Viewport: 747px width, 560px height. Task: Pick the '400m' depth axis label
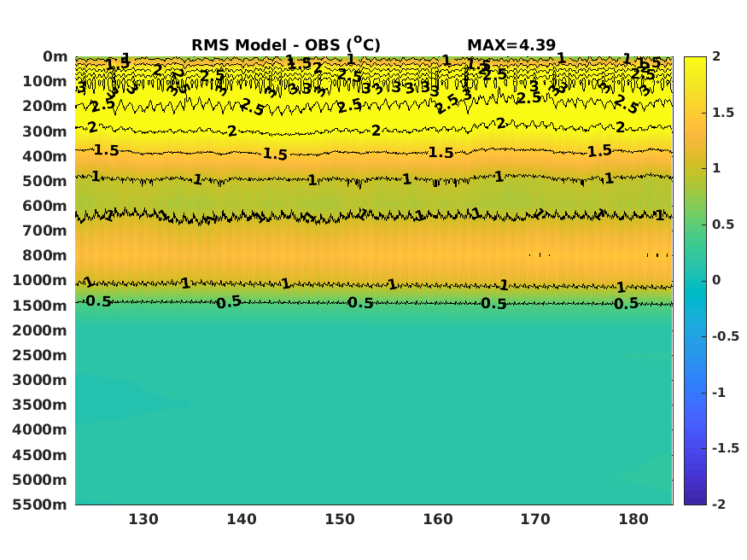[x=44, y=156]
